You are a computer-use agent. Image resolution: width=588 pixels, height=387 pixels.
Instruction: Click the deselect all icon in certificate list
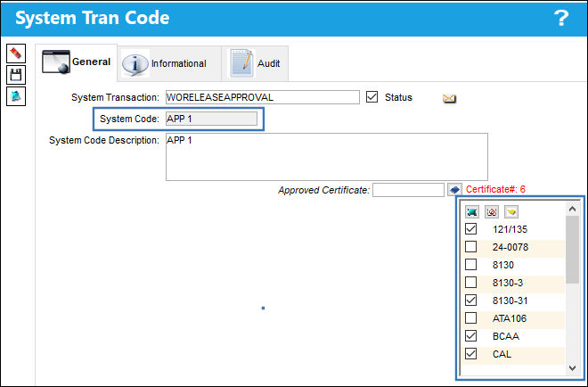click(492, 211)
